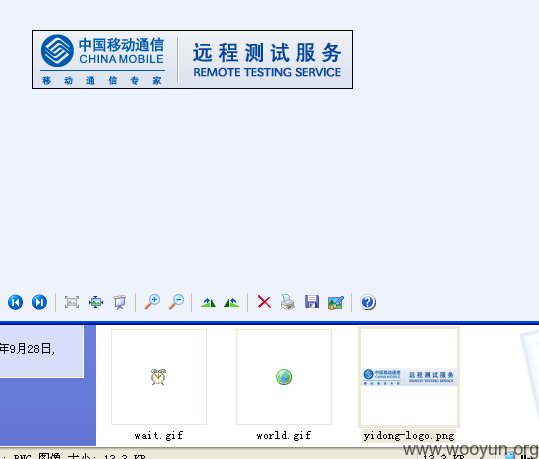Open the image for editing
The width and height of the screenshot is (539, 459).
(x=336, y=303)
